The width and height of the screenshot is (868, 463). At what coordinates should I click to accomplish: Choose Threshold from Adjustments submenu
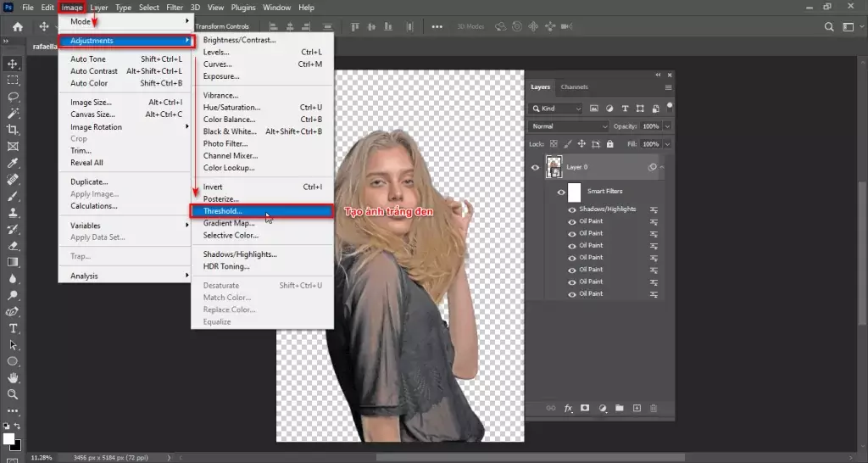pos(262,211)
